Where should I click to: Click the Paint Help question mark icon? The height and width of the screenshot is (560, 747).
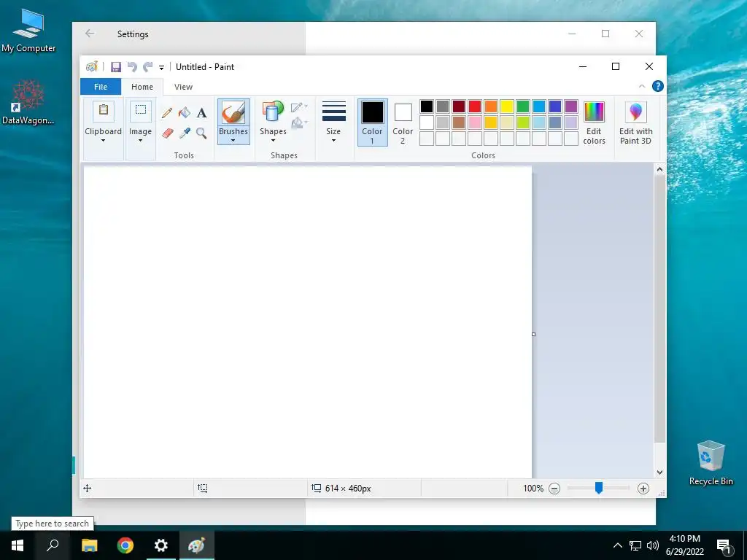point(658,86)
